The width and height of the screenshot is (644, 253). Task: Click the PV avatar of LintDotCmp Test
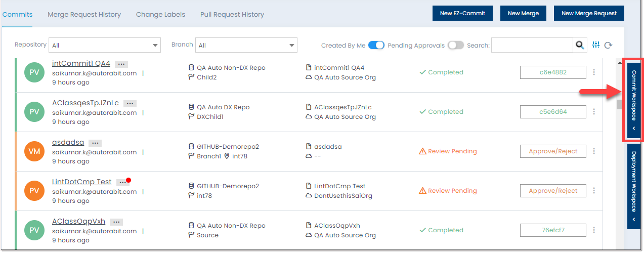(x=34, y=191)
